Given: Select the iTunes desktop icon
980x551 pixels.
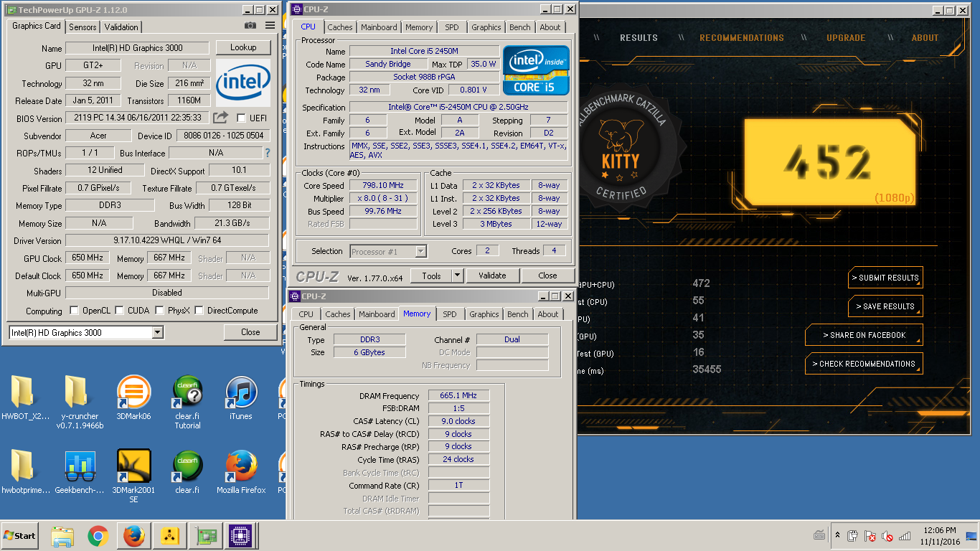Looking at the screenshot, I should click(x=241, y=399).
